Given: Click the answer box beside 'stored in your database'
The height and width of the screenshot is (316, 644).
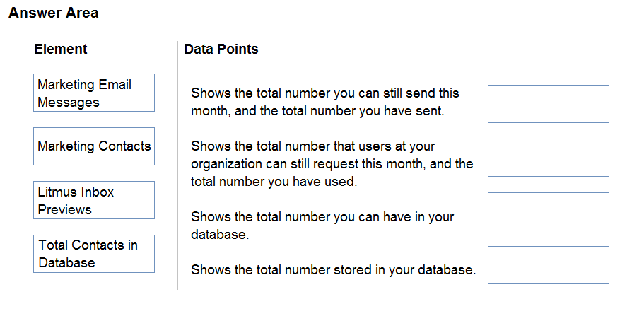Looking at the screenshot, I should [549, 265].
